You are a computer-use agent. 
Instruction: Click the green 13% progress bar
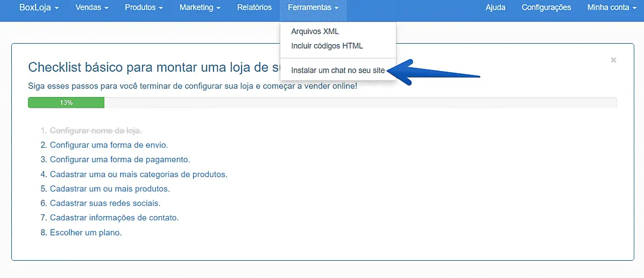(66, 102)
